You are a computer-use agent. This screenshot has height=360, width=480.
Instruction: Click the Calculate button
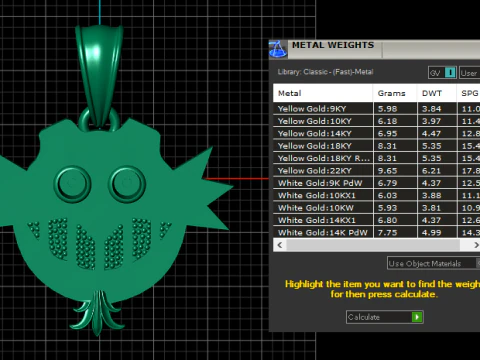[x=385, y=317]
